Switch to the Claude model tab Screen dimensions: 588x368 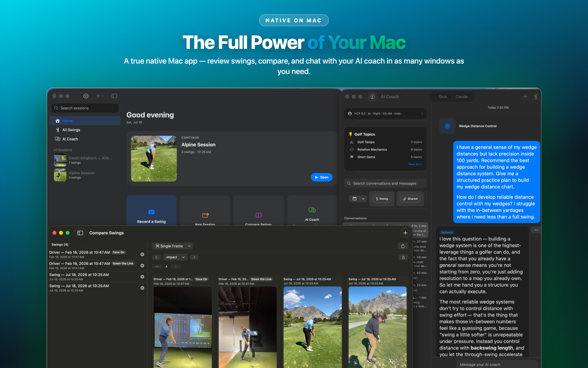click(x=461, y=97)
